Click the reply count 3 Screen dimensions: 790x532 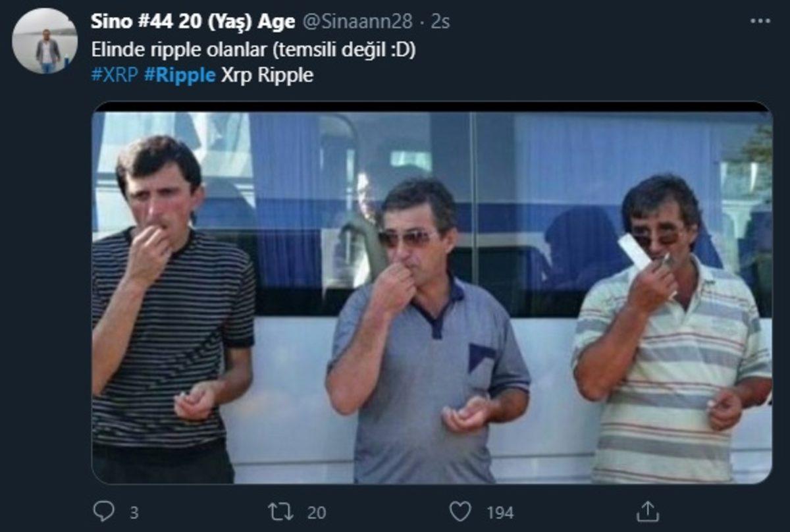134,512
